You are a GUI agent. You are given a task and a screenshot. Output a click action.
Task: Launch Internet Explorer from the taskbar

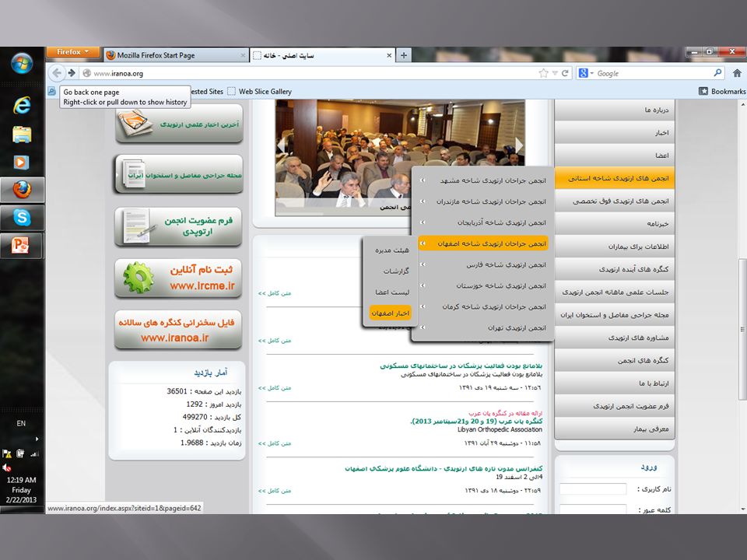coord(22,105)
